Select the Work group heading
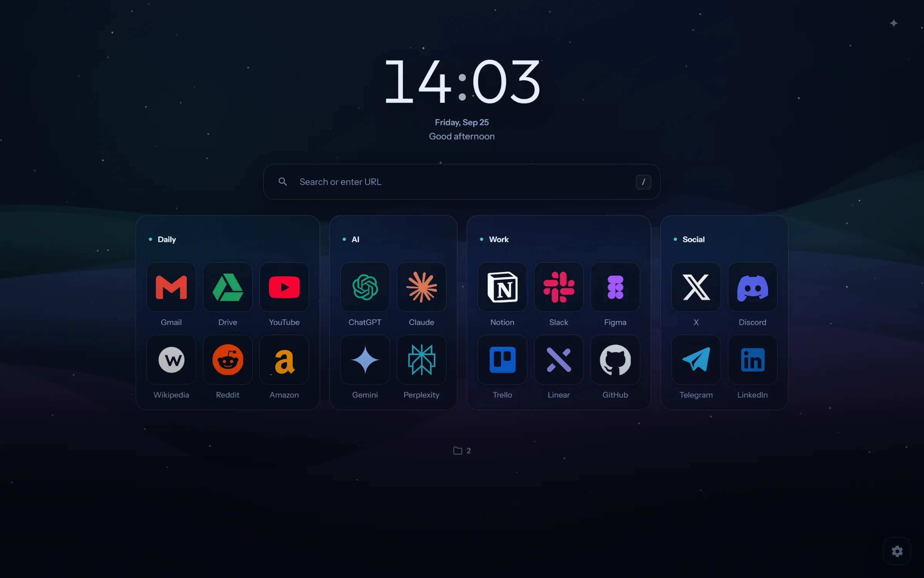924x578 pixels. point(499,239)
